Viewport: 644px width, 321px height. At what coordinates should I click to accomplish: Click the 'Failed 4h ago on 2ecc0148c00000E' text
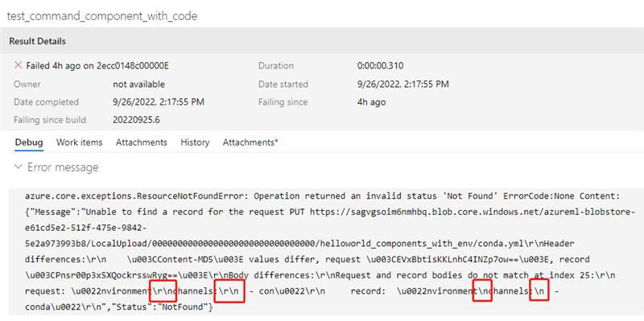click(x=97, y=66)
